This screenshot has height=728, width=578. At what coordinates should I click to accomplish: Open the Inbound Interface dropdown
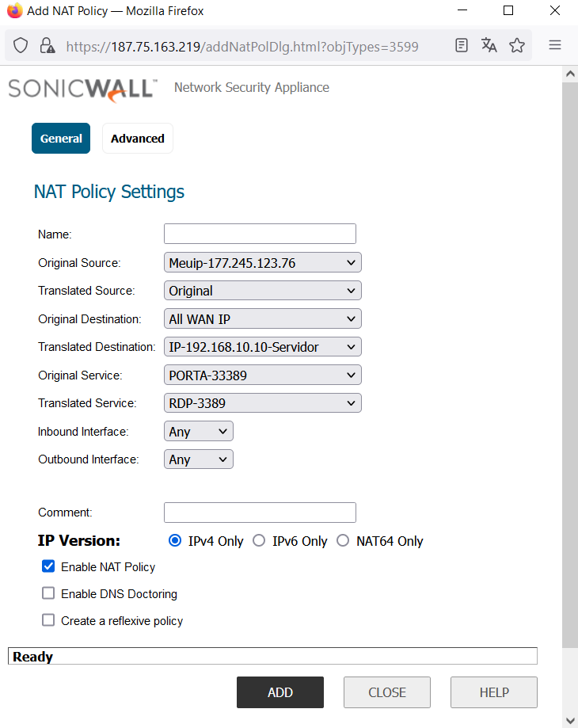coord(199,432)
